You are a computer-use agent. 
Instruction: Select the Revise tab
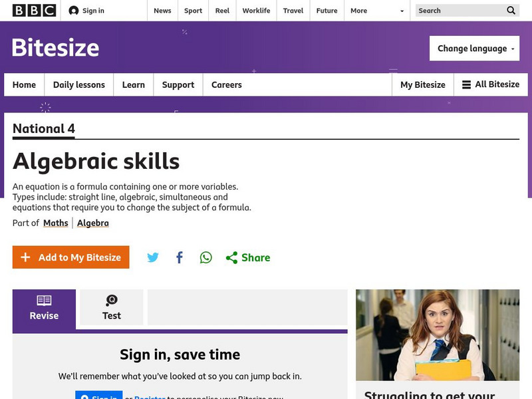tap(44, 309)
